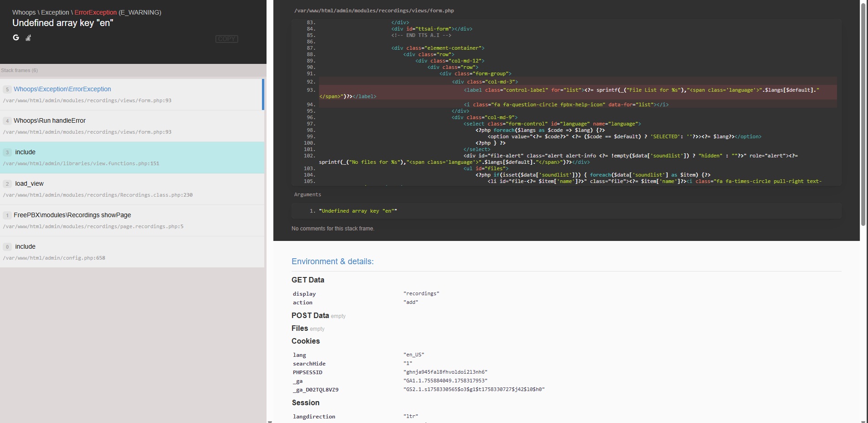Click the PHPSESSID cookie value
Screen dimensions: 868x423
(445, 372)
